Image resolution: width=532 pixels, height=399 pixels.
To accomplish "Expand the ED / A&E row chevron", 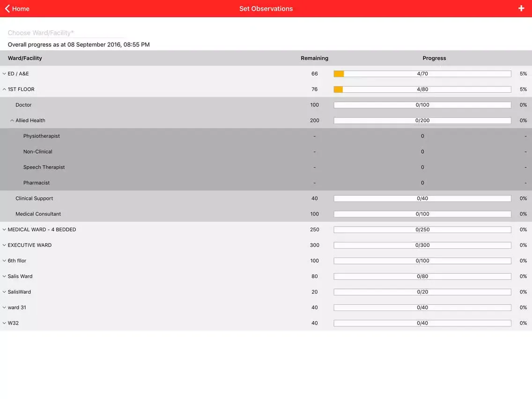I will [x=4, y=74].
